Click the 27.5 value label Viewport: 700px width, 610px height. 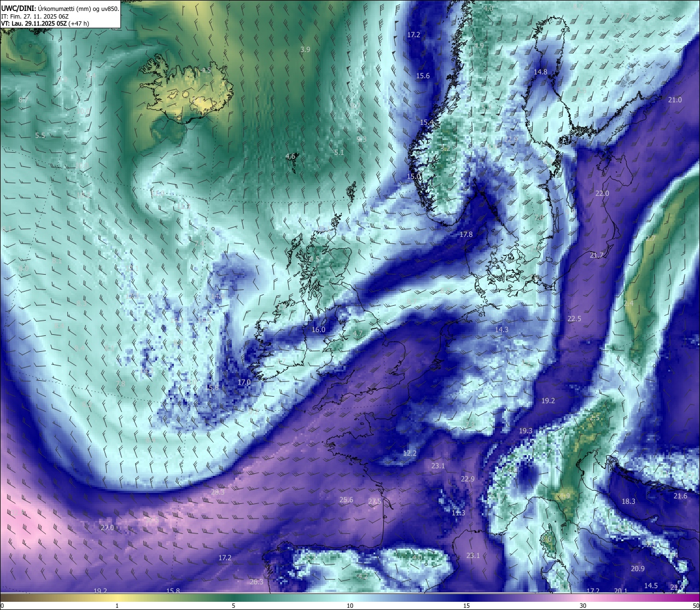(375, 501)
